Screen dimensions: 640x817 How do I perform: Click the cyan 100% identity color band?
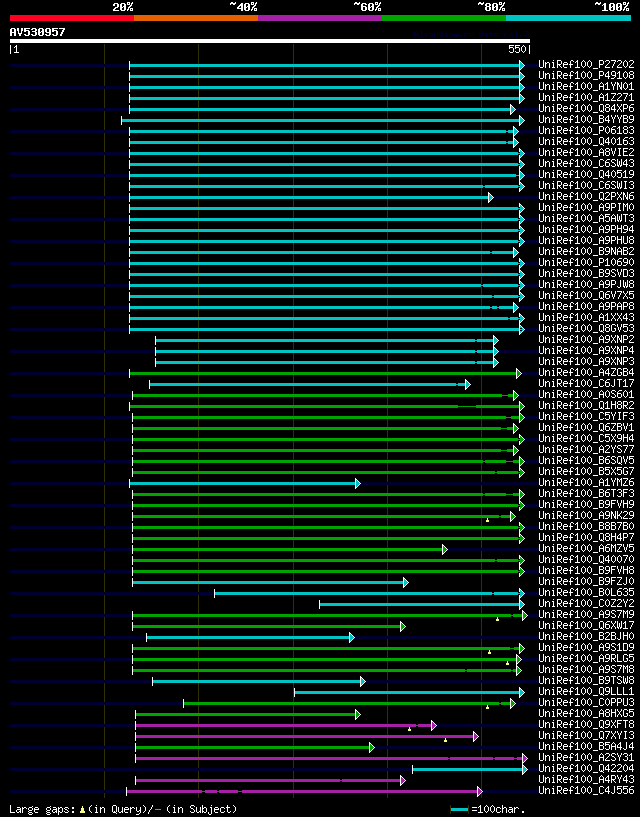click(568, 18)
